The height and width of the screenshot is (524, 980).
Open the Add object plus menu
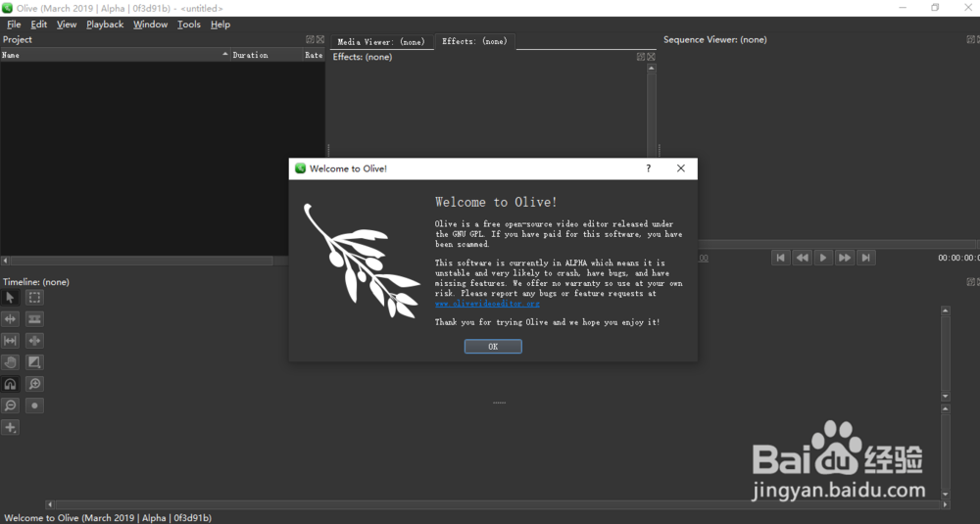(x=10, y=427)
